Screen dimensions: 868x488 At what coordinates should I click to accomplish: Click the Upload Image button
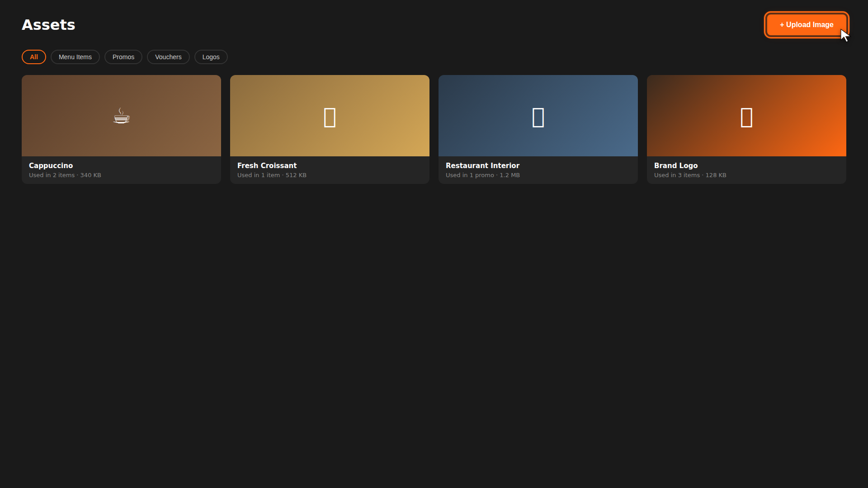pos(806,25)
